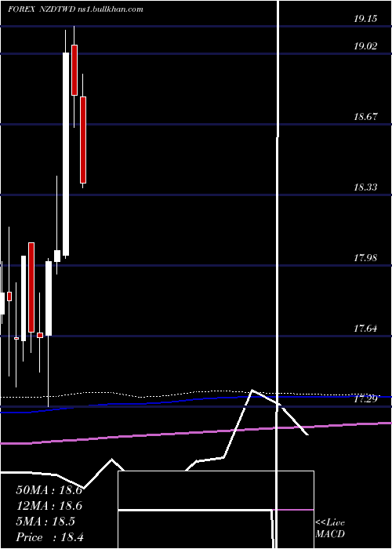Viewport: 392px width, 549px height.
Task: Click the FOREX NZDTWD chart title
Action: tap(75, 9)
